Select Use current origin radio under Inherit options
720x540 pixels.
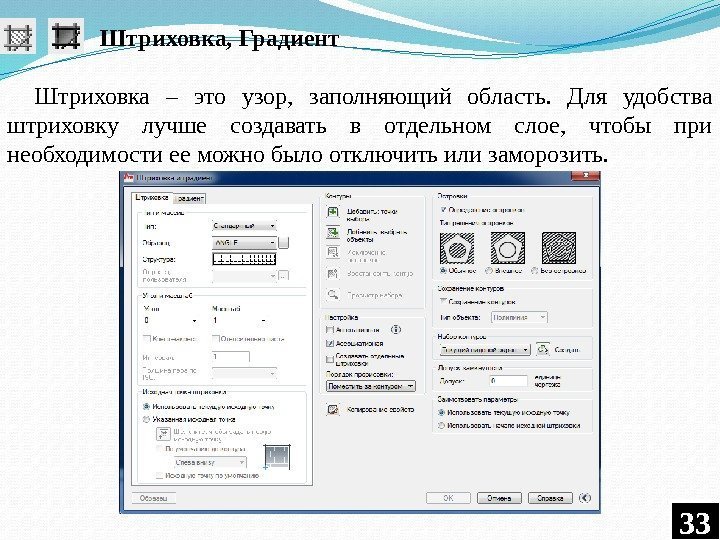coord(442,412)
